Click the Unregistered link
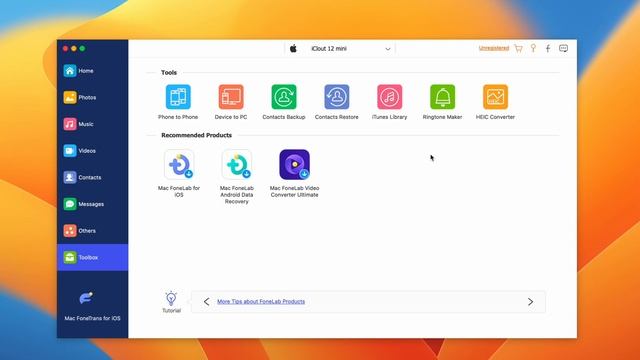 (x=493, y=48)
